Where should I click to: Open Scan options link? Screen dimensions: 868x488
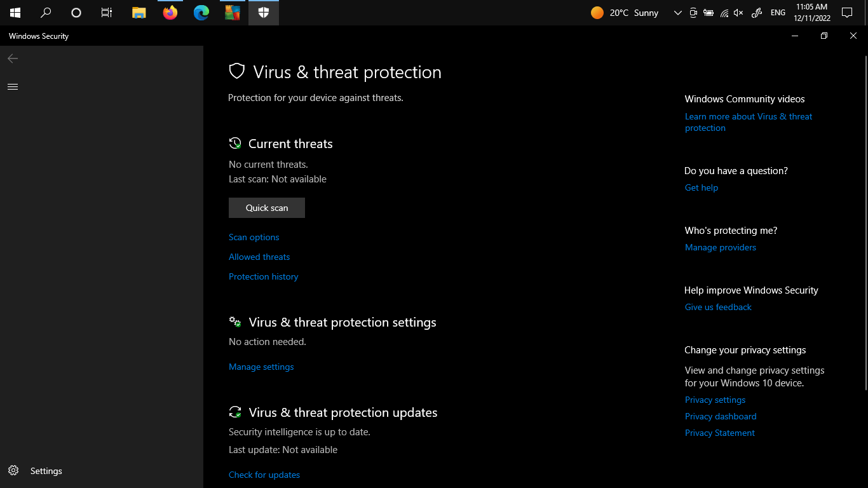point(254,237)
